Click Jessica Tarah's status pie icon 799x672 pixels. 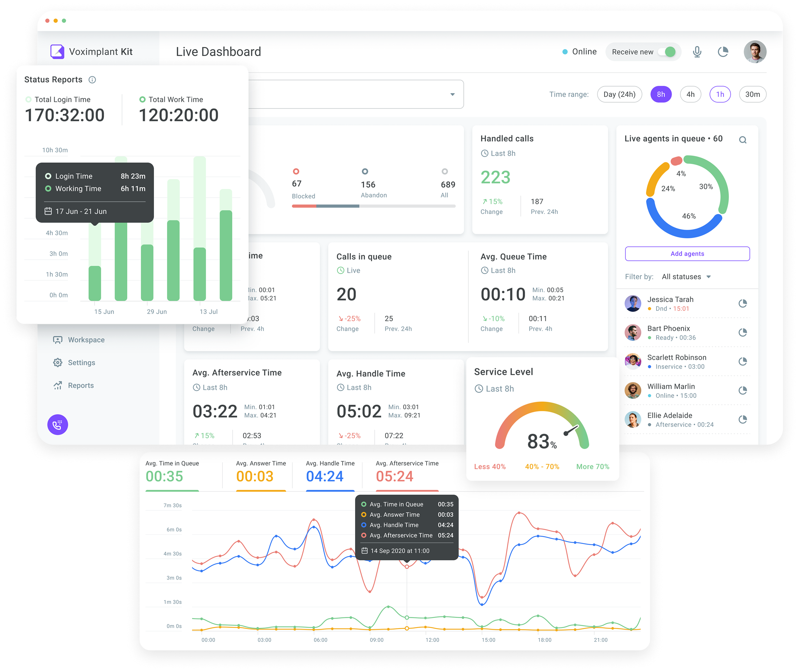[x=743, y=303]
